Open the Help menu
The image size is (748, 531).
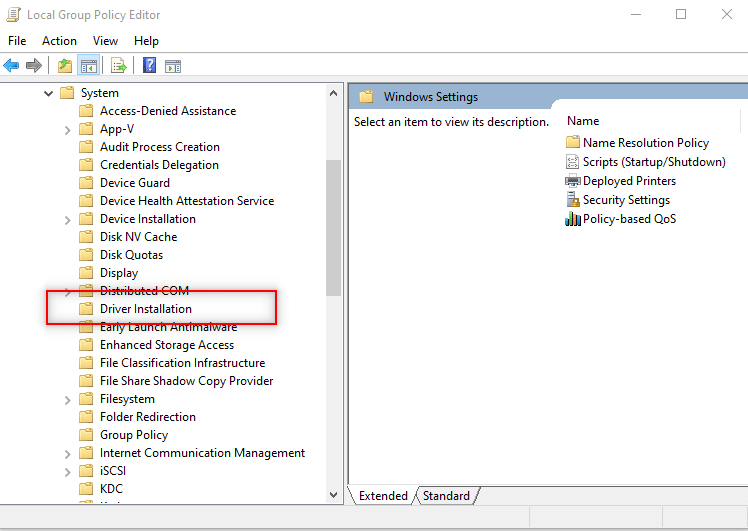pyautogui.click(x=146, y=41)
